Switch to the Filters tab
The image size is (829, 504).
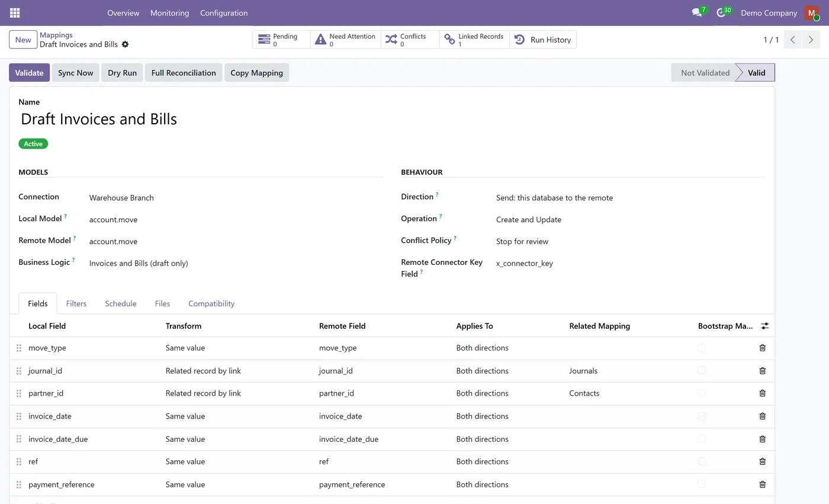click(x=76, y=303)
